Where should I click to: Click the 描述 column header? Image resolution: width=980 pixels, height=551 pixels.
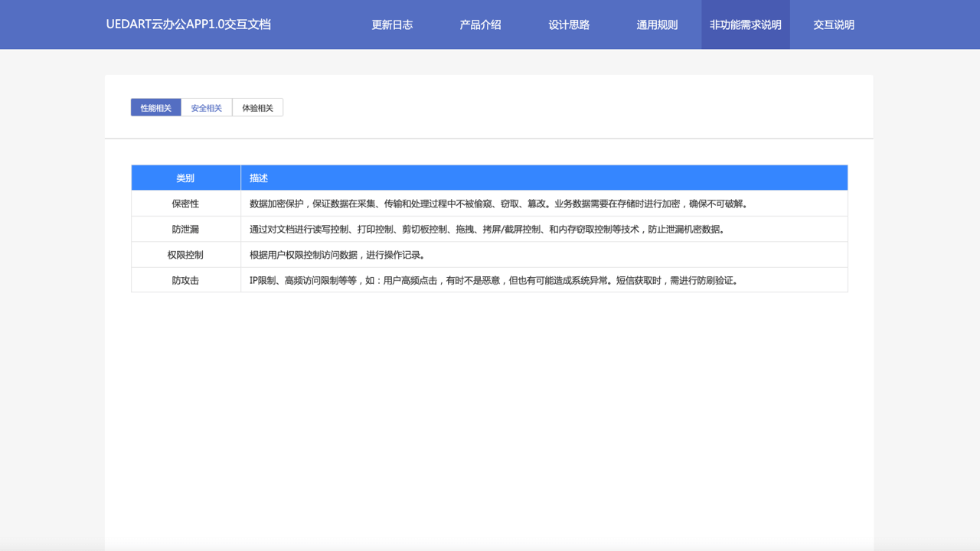544,178
